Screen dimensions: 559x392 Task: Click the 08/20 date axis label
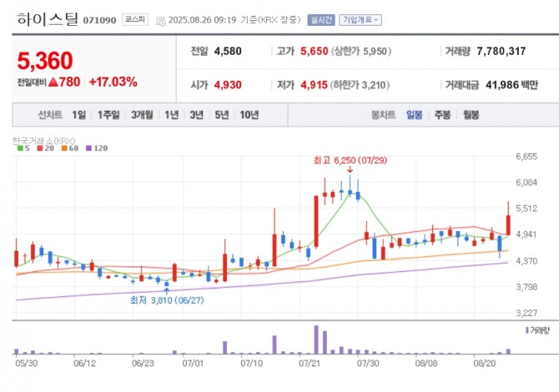[x=484, y=363]
